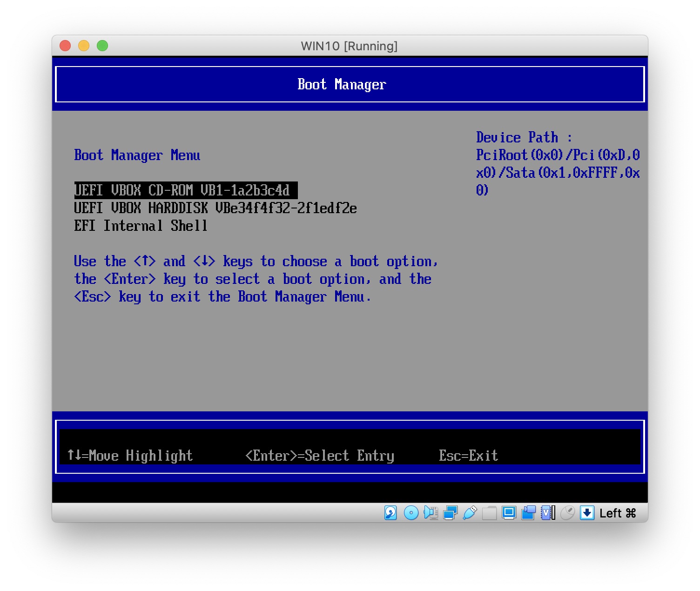Click the Boot Manager title header
700x591 pixels.
point(342,84)
